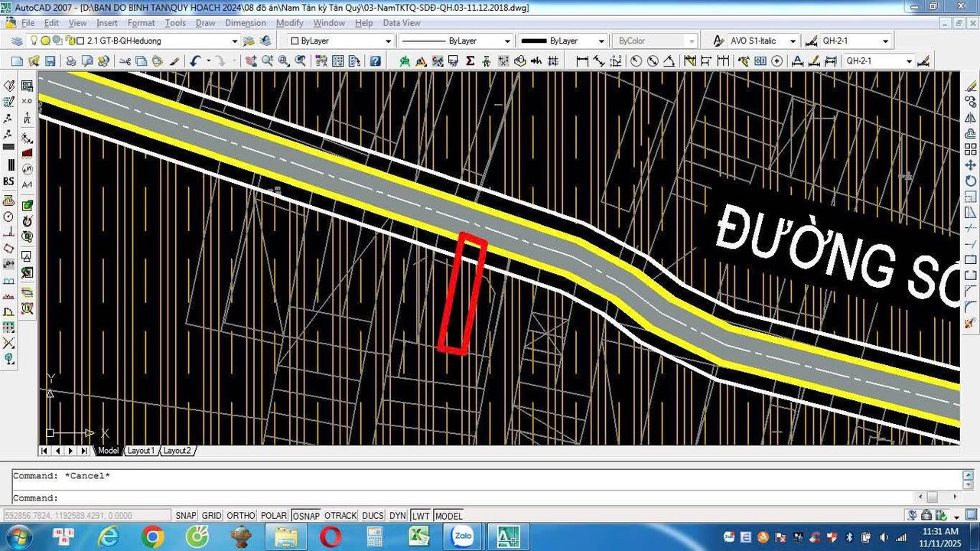Select the Linear Dimension tool
The height and width of the screenshot is (551, 980).
click(582, 61)
